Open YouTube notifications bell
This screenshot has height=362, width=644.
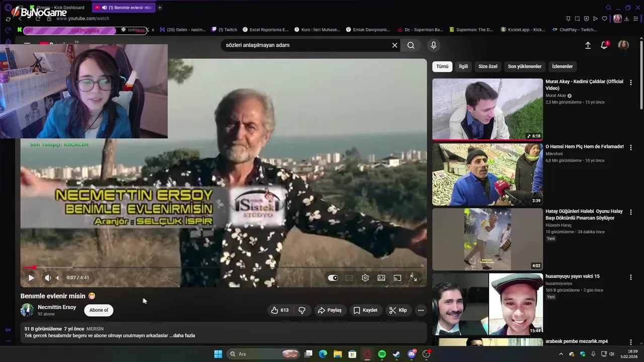[x=604, y=45]
